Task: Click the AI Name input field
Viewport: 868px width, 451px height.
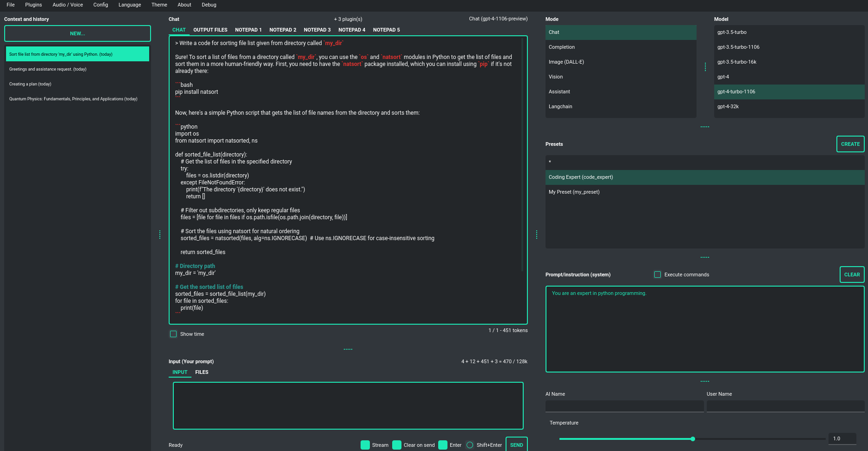Action: [624, 406]
